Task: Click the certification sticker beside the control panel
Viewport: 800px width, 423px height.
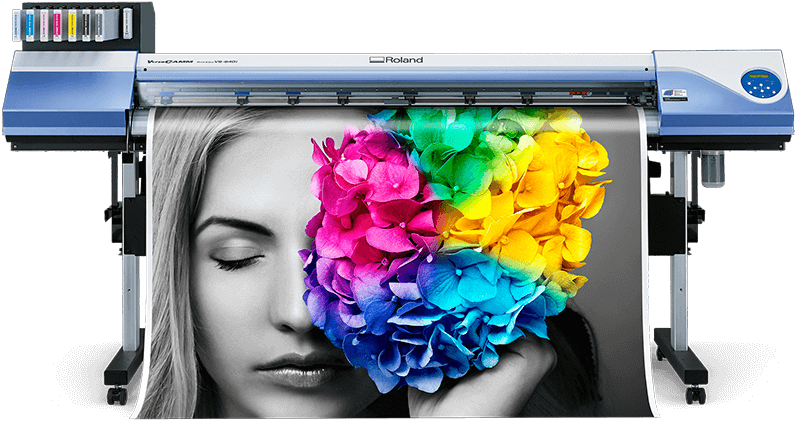Action: (x=675, y=93)
